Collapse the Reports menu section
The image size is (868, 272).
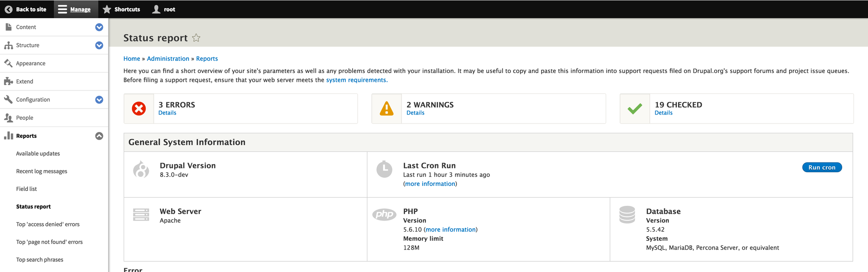[99, 136]
